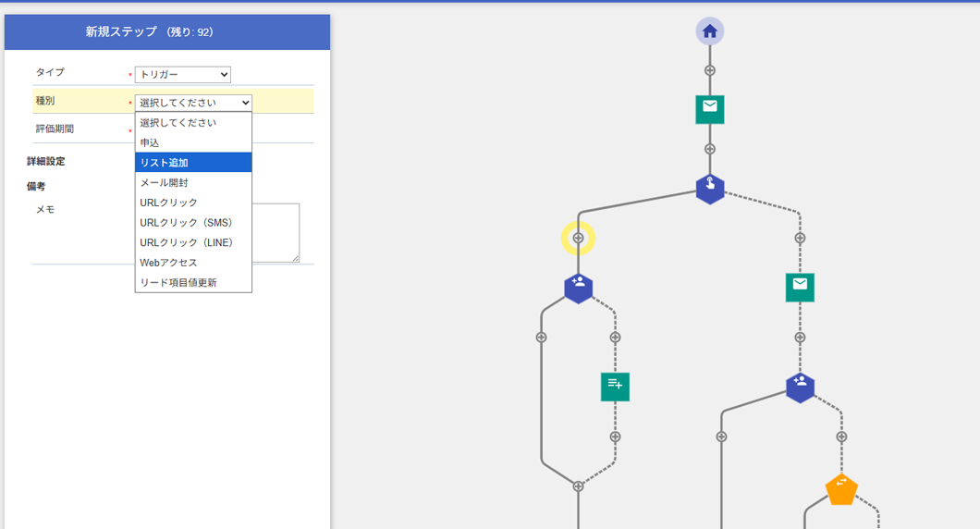This screenshot has height=529, width=980.
Task: Click the plus node directly below home icon
Action: click(x=709, y=70)
